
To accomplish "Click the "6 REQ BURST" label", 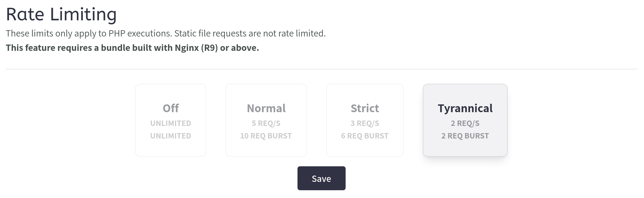I will coord(365,136).
